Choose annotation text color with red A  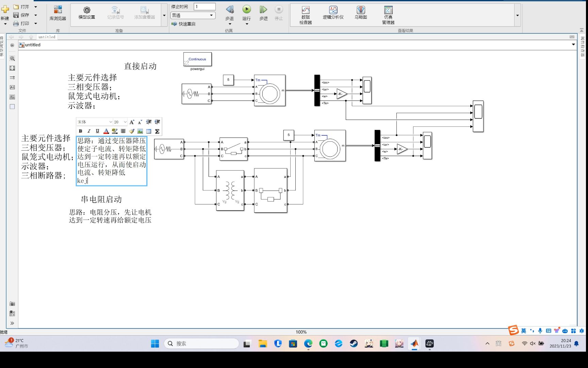[106, 131]
